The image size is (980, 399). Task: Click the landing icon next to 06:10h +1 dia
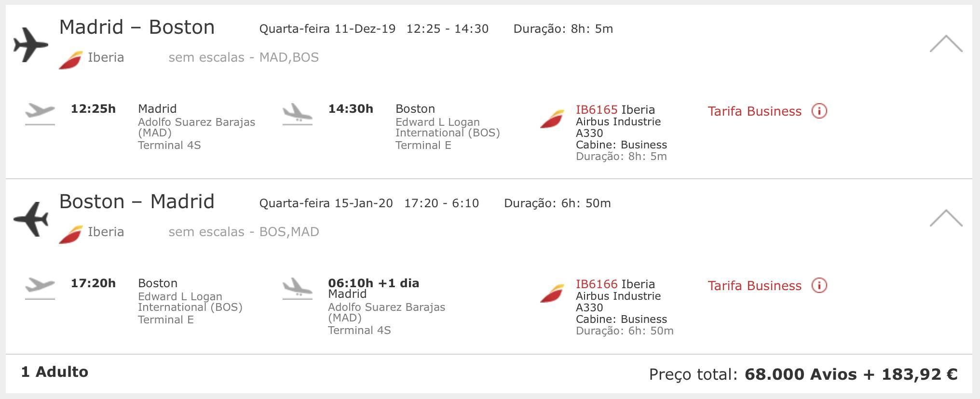click(298, 288)
